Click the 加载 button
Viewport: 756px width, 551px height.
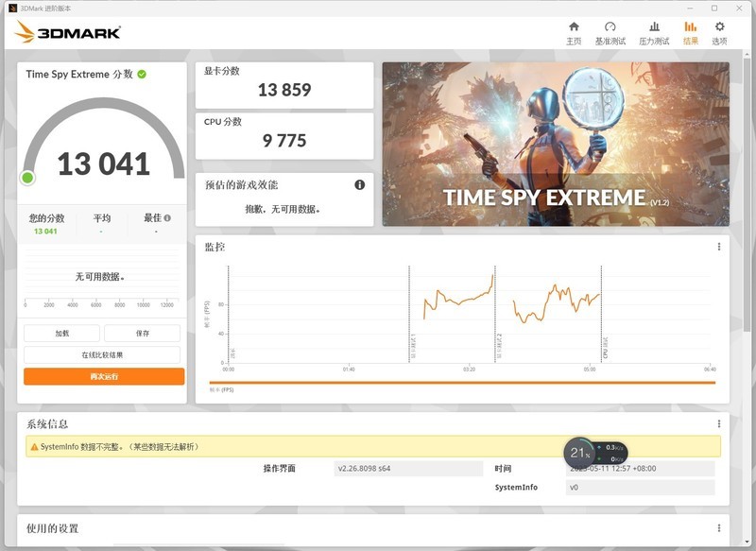61,333
